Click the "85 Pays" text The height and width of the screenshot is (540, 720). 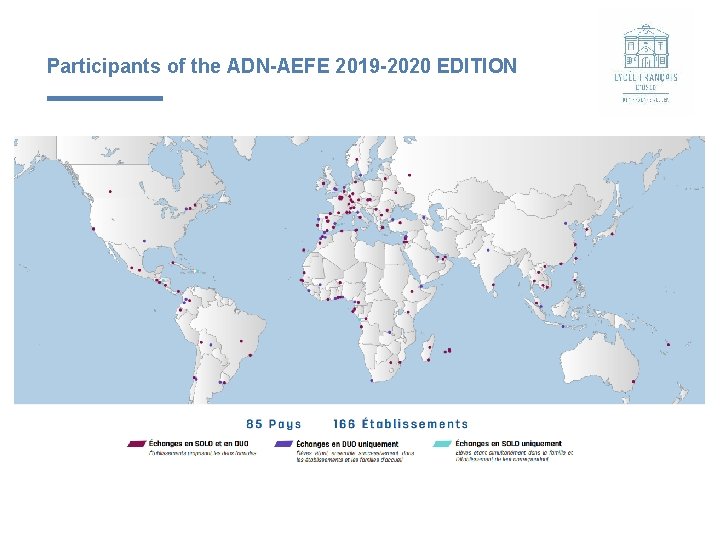274,424
